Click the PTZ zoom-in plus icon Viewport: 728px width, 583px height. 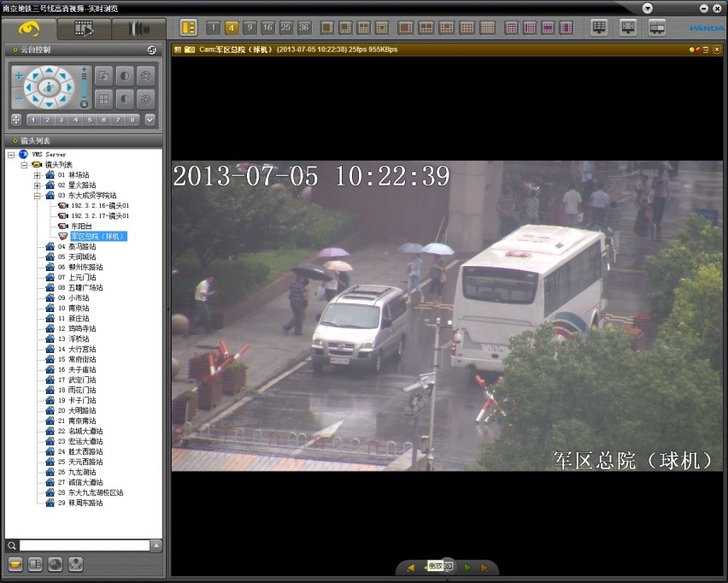19,75
